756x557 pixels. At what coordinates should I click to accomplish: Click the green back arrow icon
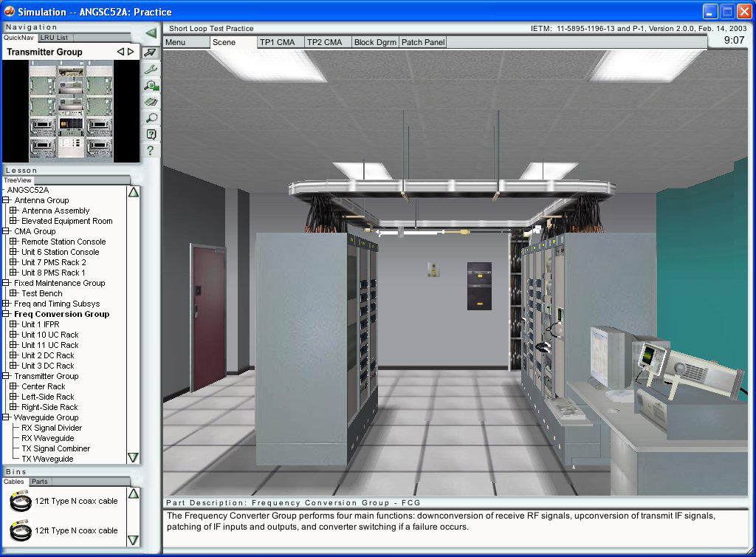pyautogui.click(x=151, y=33)
